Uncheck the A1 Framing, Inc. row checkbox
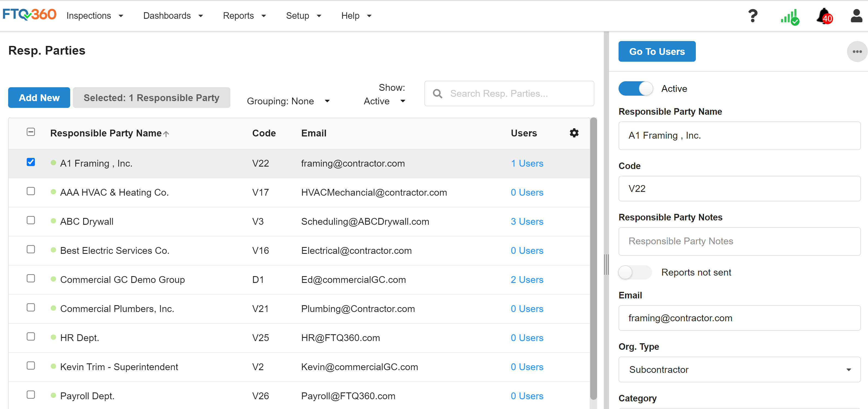 (31, 162)
